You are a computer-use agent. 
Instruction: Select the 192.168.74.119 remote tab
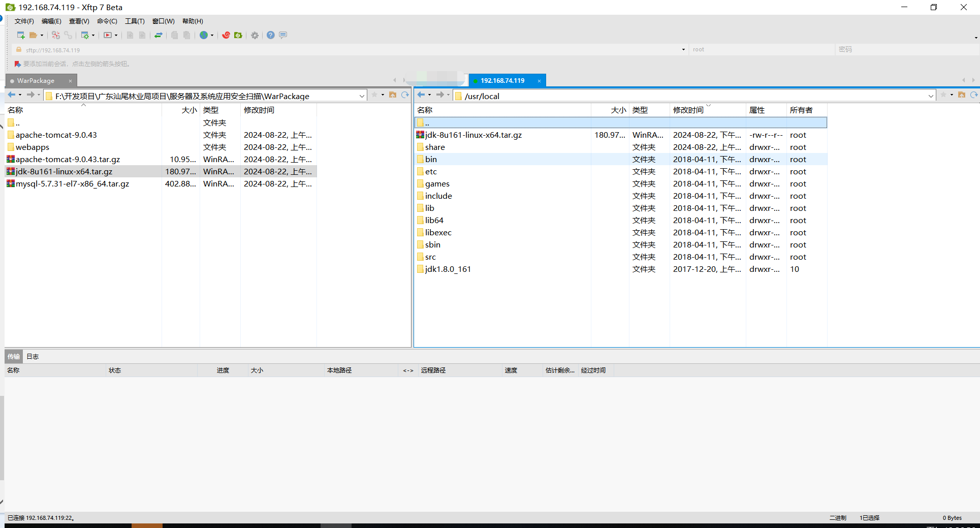click(502, 81)
